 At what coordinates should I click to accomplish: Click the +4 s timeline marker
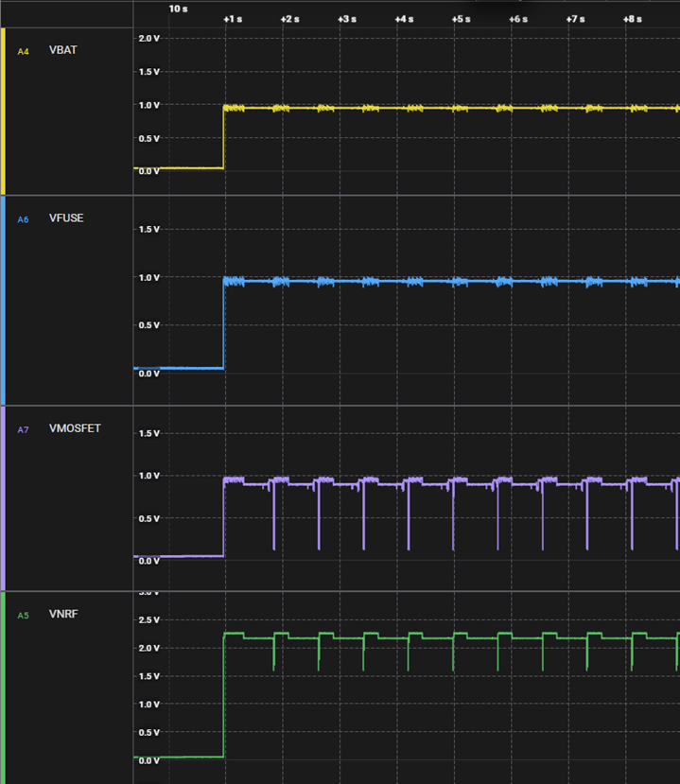(x=404, y=19)
